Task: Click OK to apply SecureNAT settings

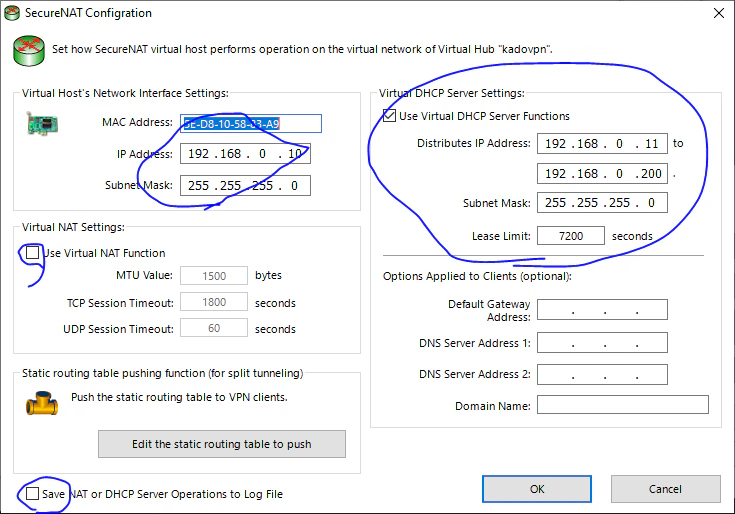Action: point(537,489)
